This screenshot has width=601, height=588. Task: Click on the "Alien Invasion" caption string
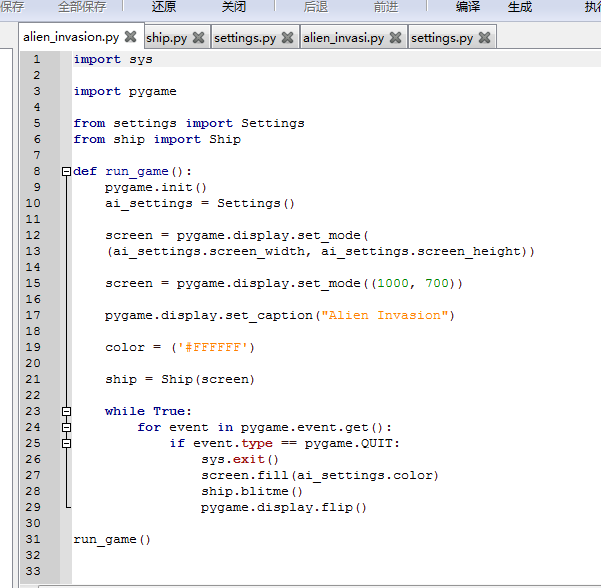(386, 315)
